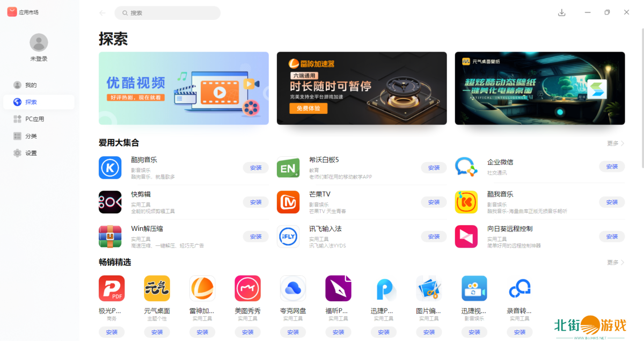
Task: Select the 夸克网盘 cloud icon
Action: click(293, 288)
